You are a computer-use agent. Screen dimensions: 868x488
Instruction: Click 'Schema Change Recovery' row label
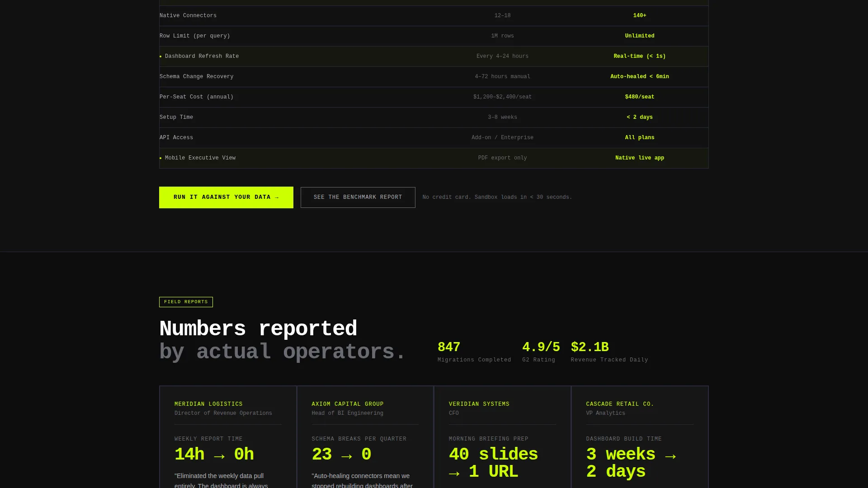tap(197, 77)
